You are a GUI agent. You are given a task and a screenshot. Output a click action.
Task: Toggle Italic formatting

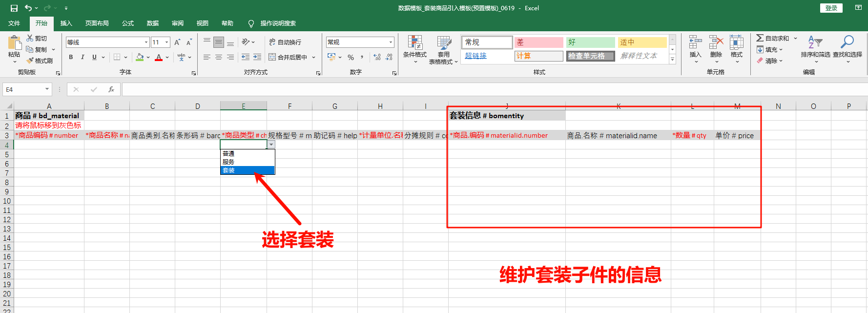(x=83, y=57)
